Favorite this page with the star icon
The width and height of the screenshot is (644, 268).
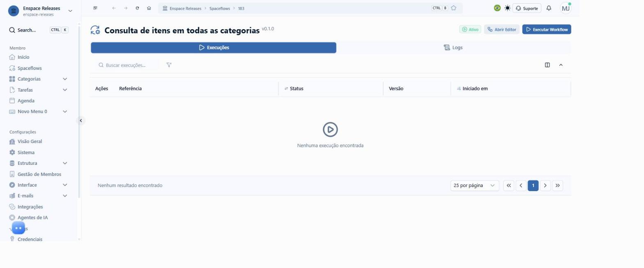pos(453,8)
